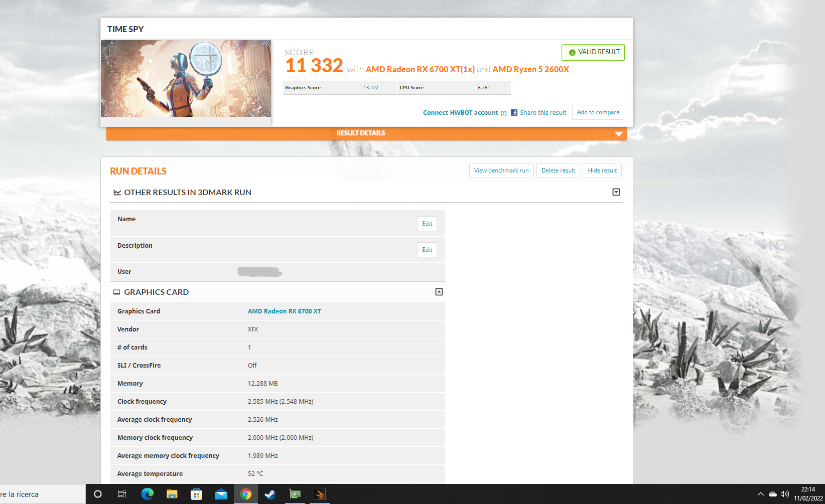Screen dimensions: 825x504
Task: Click the Vendor value XFX
Action: point(253,329)
